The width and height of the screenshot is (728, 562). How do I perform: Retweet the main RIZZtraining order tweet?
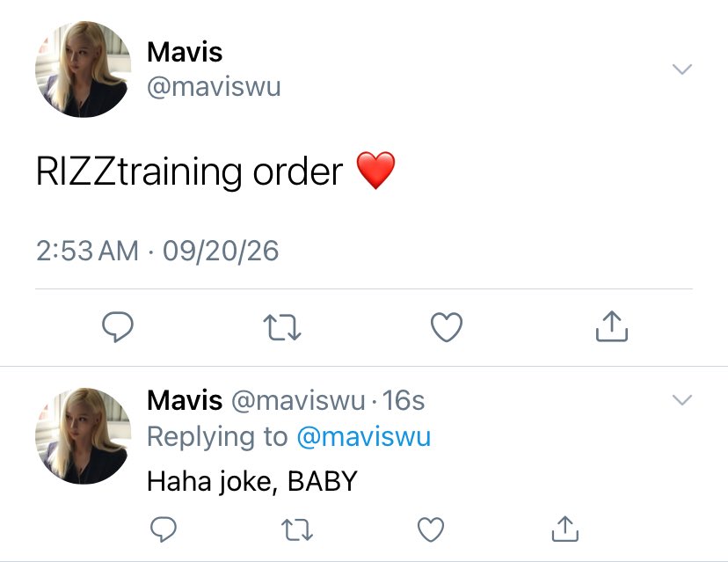click(x=282, y=327)
